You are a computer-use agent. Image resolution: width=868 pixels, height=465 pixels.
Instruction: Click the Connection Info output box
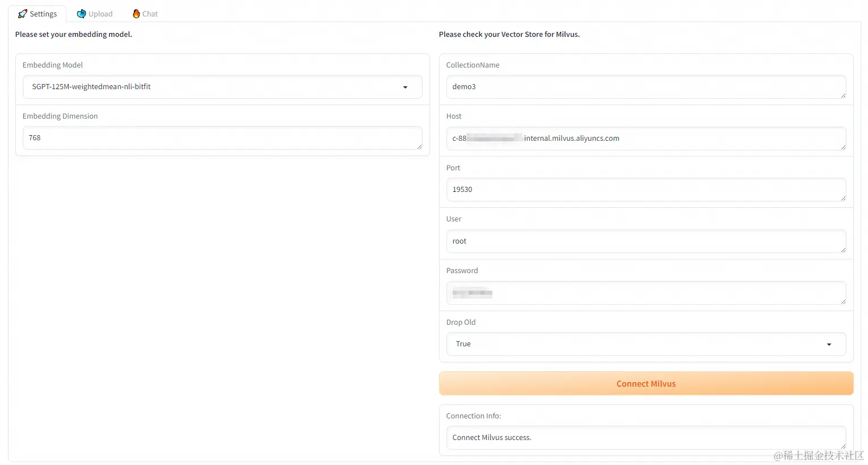(x=646, y=438)
